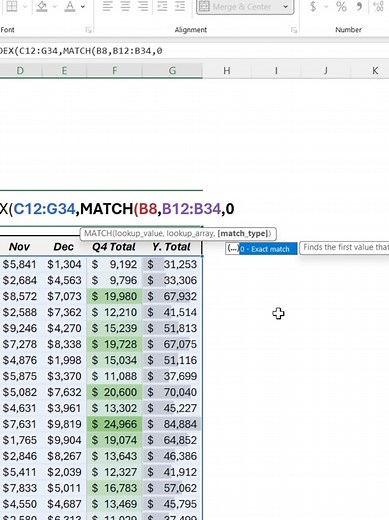Click the (...) icon beside Exact match
This screenshot has width=389, height=520.
coord(232,249)
